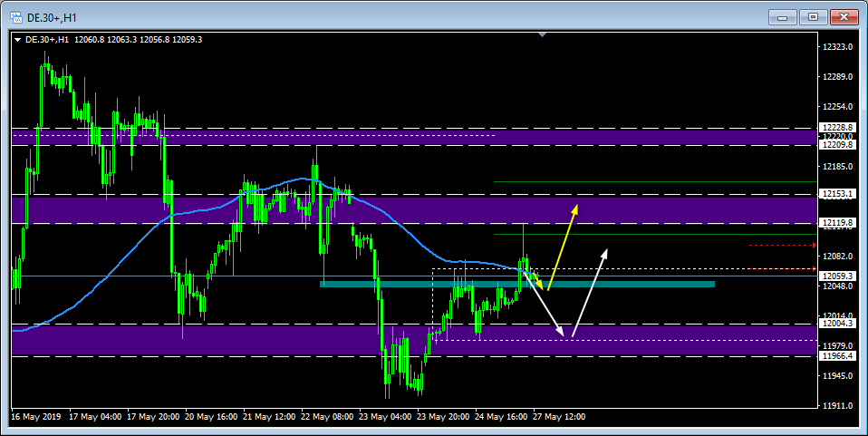Click the 12228.8 price level label

[836, 128]
